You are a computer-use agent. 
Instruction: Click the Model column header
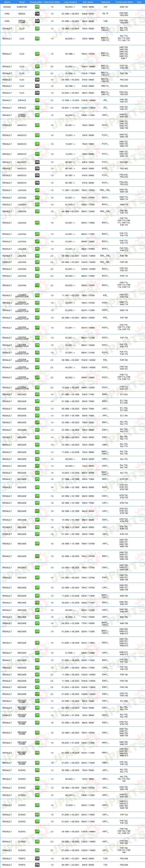[x=22, y=2]
